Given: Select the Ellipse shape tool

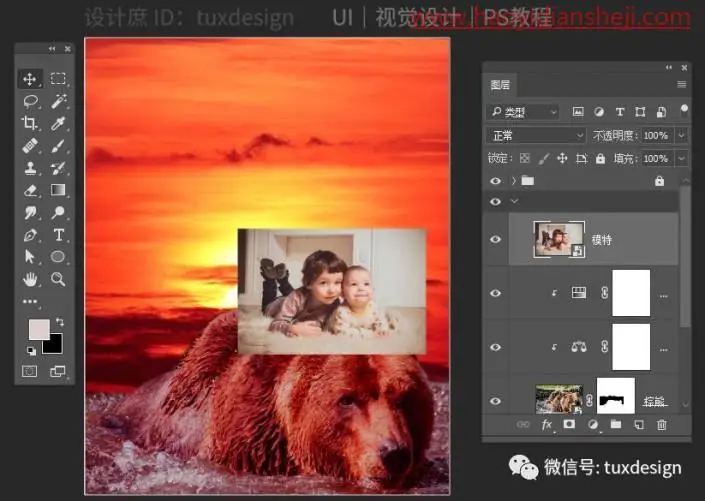Looking at the screenshot, I should pyautogui.click(x=58, y=257).
